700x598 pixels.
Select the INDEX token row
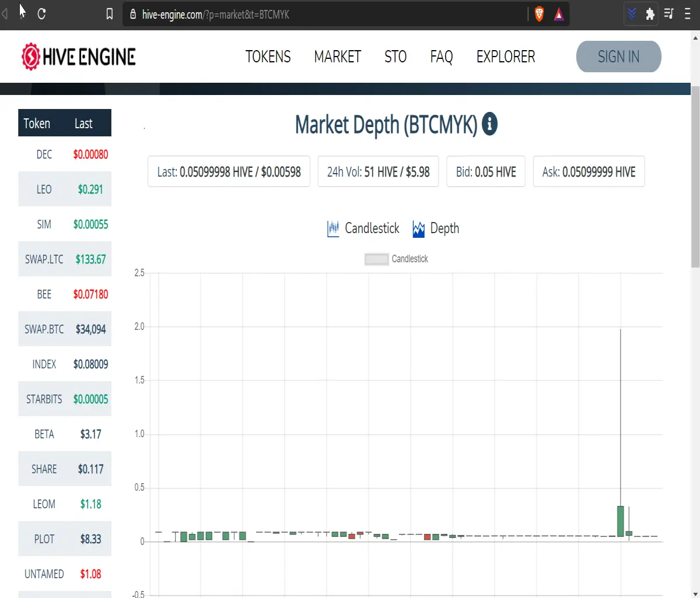coord(65,364)
